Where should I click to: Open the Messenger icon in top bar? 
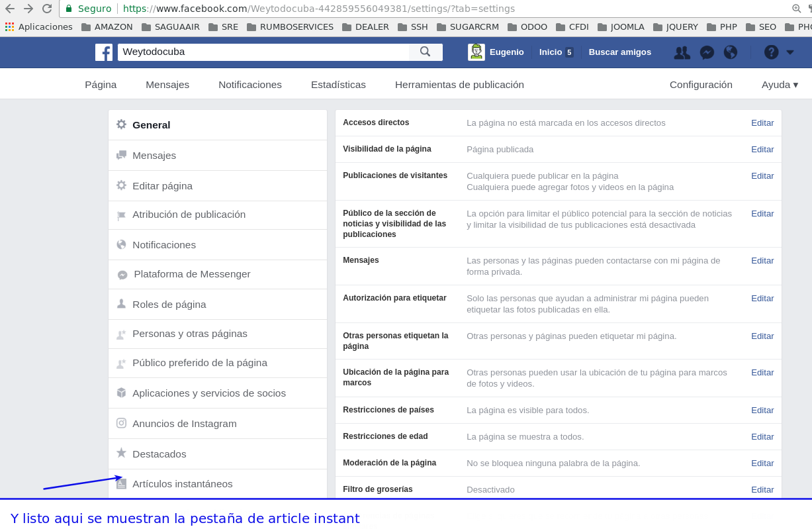[707, 52]
